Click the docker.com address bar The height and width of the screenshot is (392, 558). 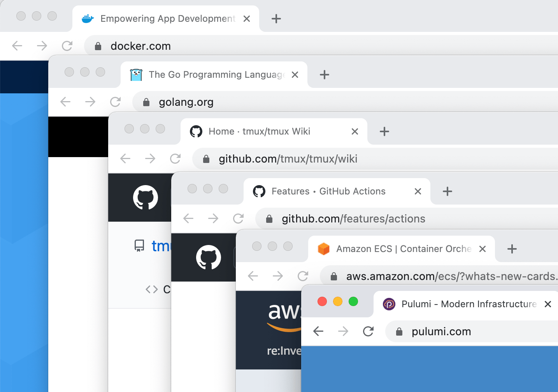(321, 46)
